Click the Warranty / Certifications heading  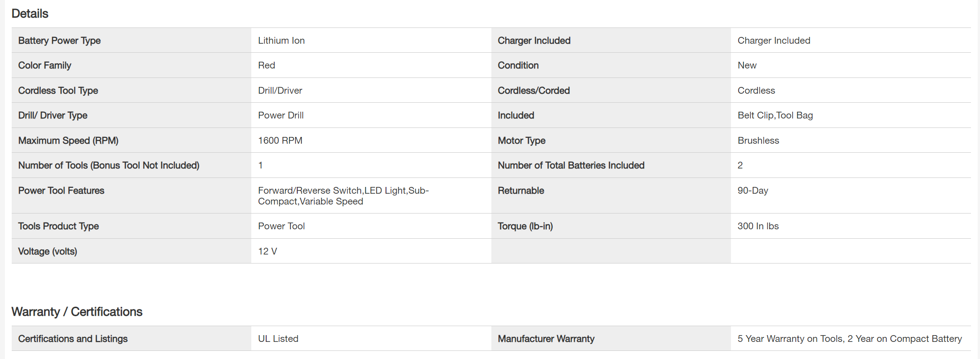click(77, 312)
